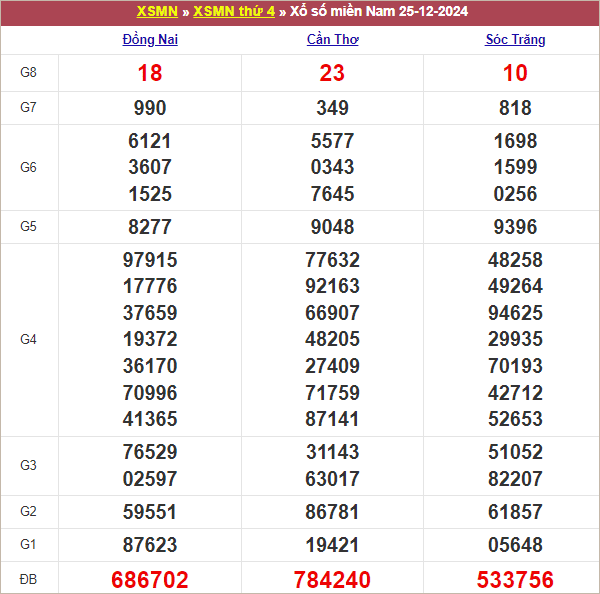Select the G4 row label
The image size is (600, 594).
[28, 339]
